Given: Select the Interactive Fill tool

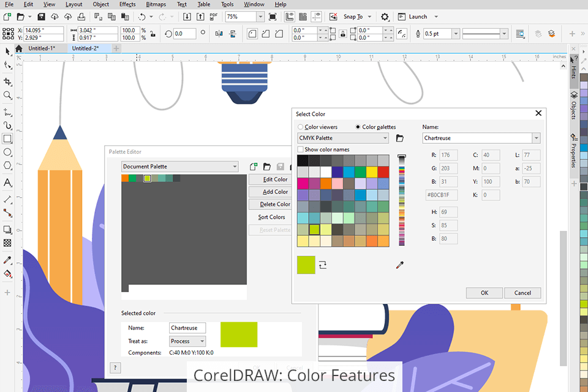Looking at the screenshot, I should [7, 274].
